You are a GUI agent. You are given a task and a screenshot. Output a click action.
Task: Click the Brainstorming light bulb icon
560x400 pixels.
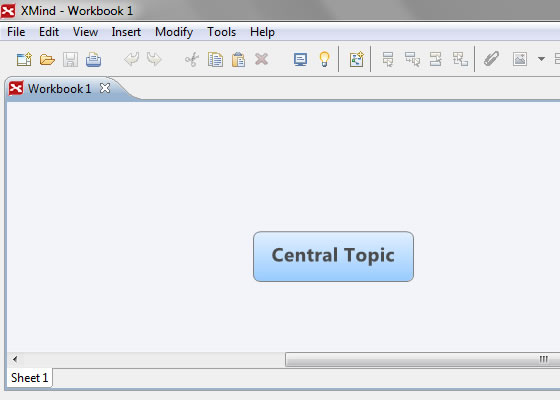pyautogui.click(x=324, y=59)
